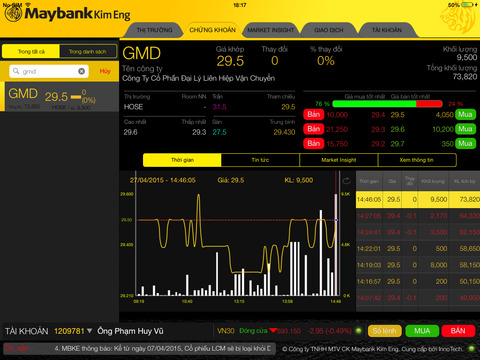Select trade row at 14:46:05

pos(418,200)
